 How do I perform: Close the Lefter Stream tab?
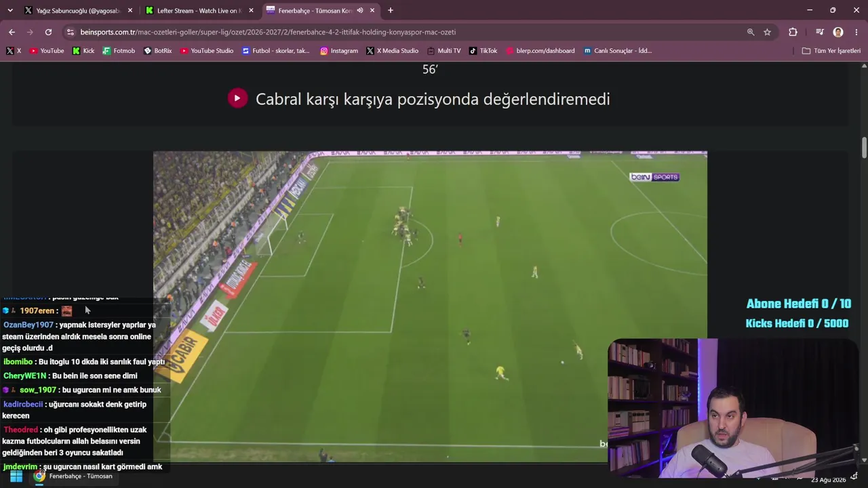[251, 11]
